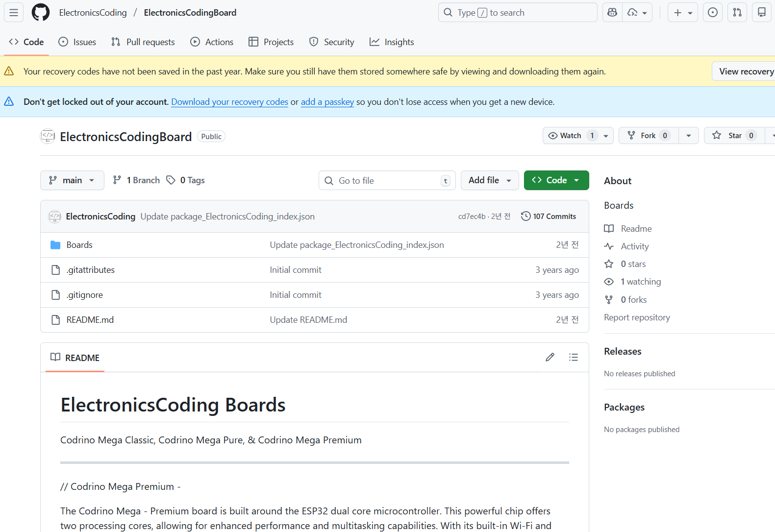775x532 pixels.
Task: Open the README.md file
Action: point(90,320)
